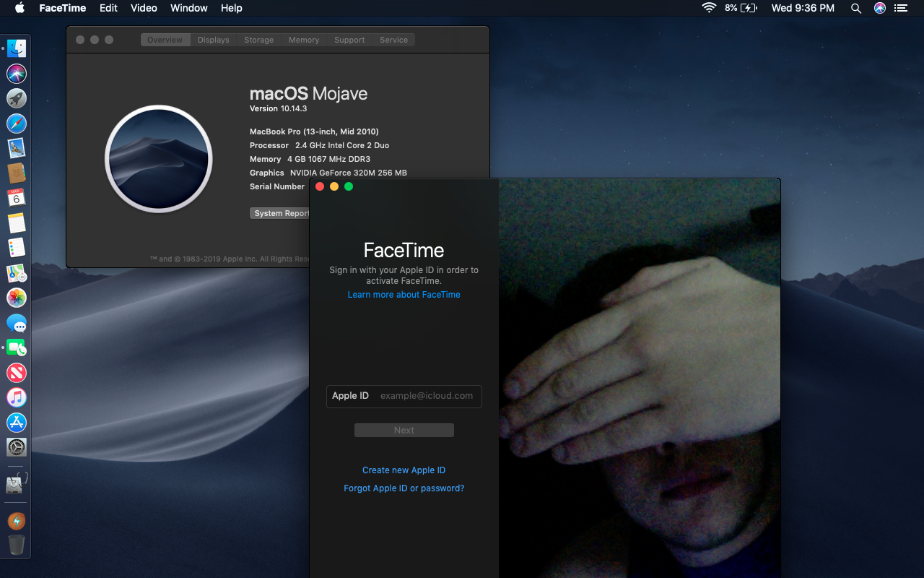Close the FaceTime window

[x=320, y=186]
